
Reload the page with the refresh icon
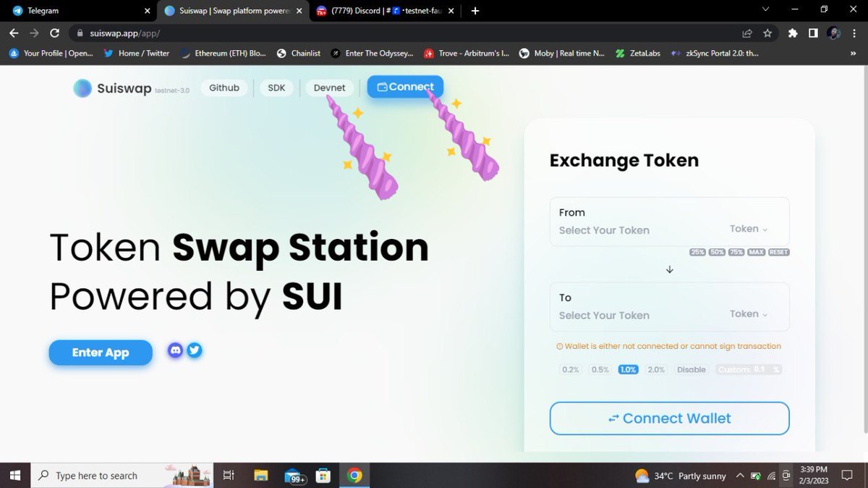54,33
